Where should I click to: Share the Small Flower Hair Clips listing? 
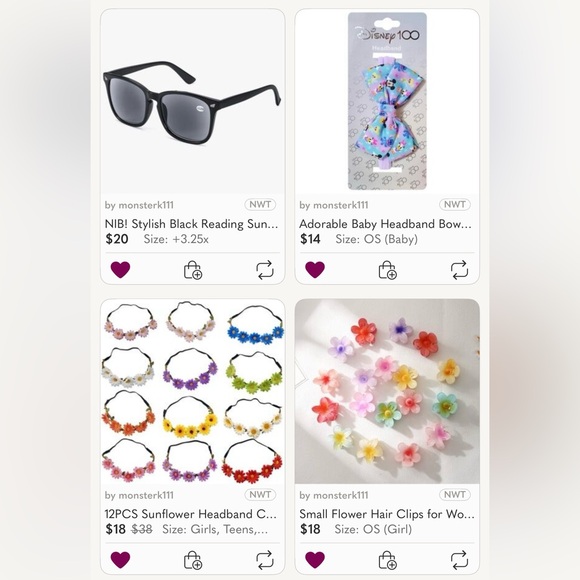pyautogui.click(x=459, y=560)
